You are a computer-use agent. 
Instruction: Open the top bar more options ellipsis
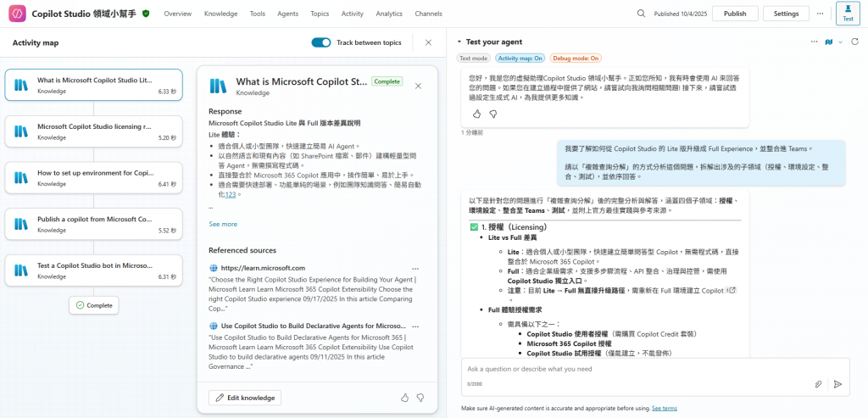820,14
